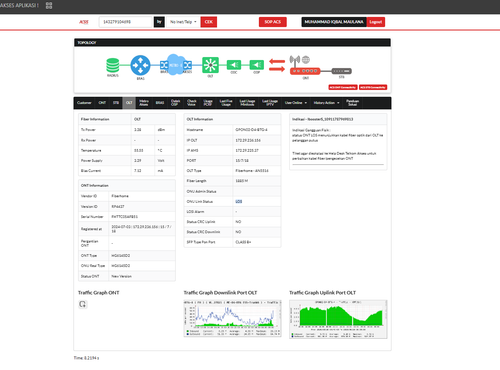
Task: Click the RADIUS database icon in topology
Action: [x=112, y=65]
